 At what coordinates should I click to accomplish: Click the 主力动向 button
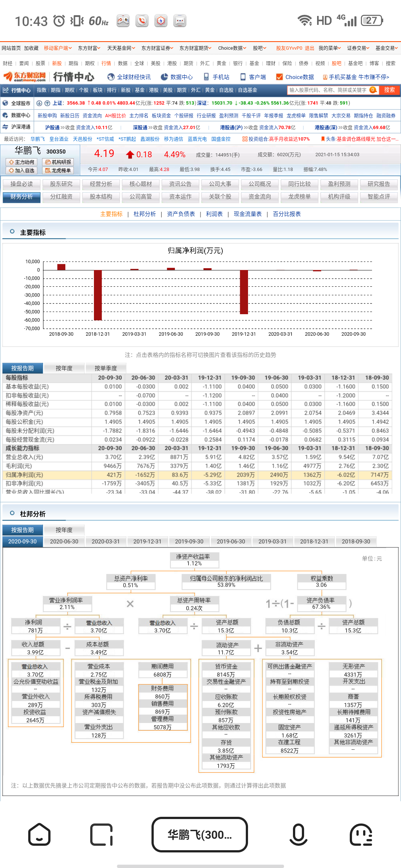point(22,162)
